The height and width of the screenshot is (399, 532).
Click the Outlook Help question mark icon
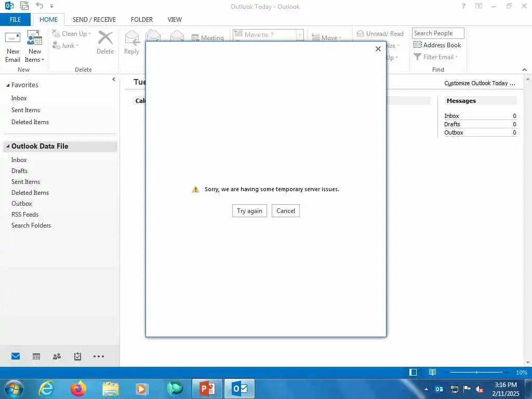click(463, 6)
